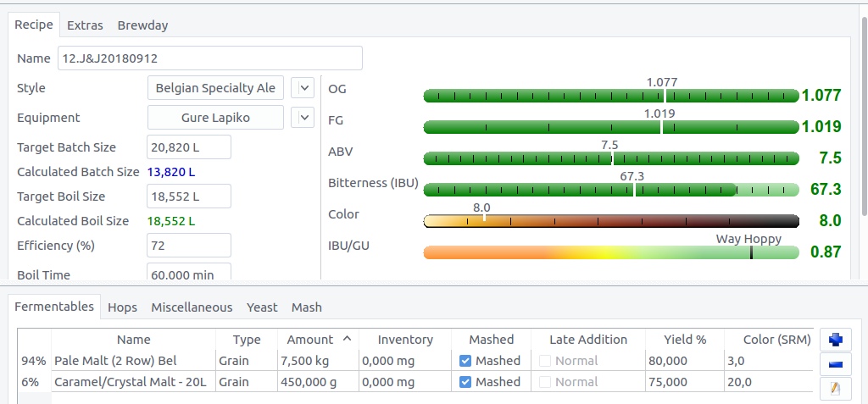Click the blue plus add fermentable icon
The width and height of the screenshot is (868, 404).
click(x=835, y=340)
